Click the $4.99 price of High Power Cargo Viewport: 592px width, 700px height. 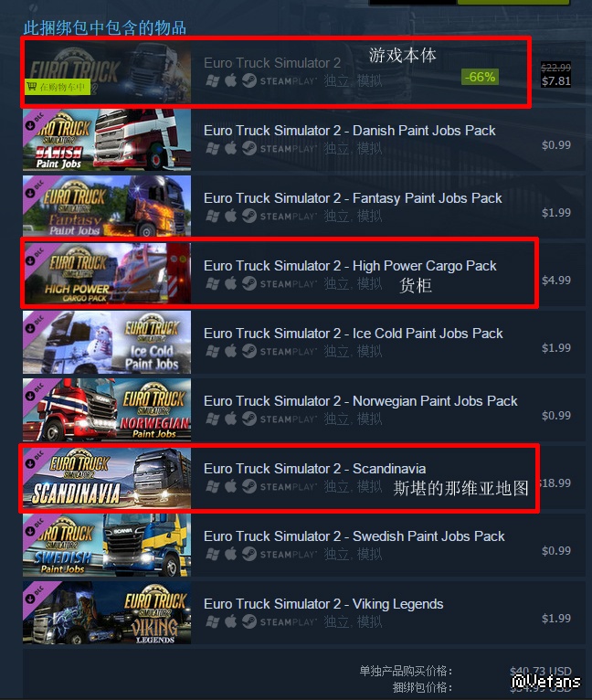(556, 280)
